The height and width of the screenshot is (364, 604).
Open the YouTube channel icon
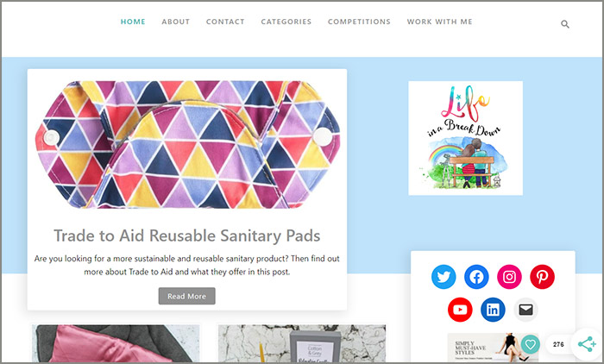click(x=460, y=310)
